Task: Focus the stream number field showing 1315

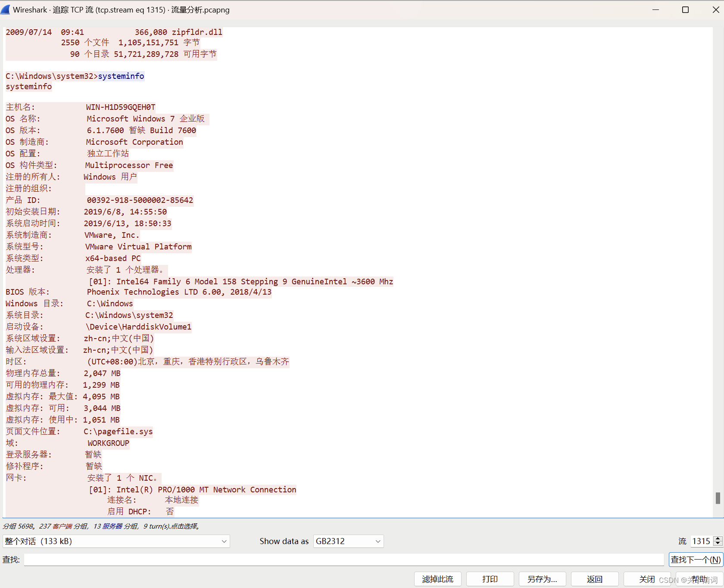Action: [702, 541]
